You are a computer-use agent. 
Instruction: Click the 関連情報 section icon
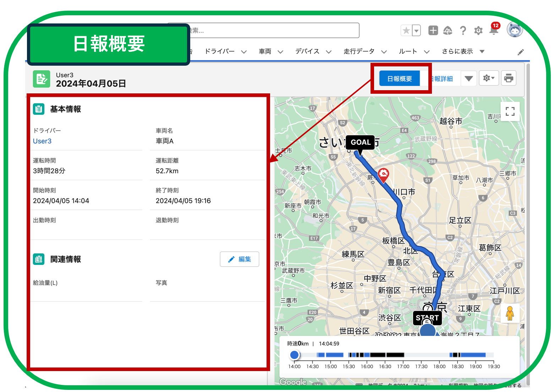coord(39,259)
